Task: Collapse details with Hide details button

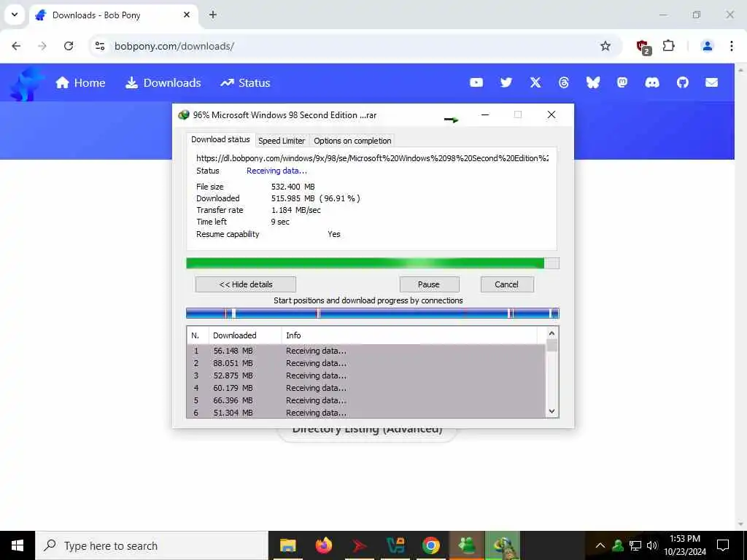Action: (245, 284)
